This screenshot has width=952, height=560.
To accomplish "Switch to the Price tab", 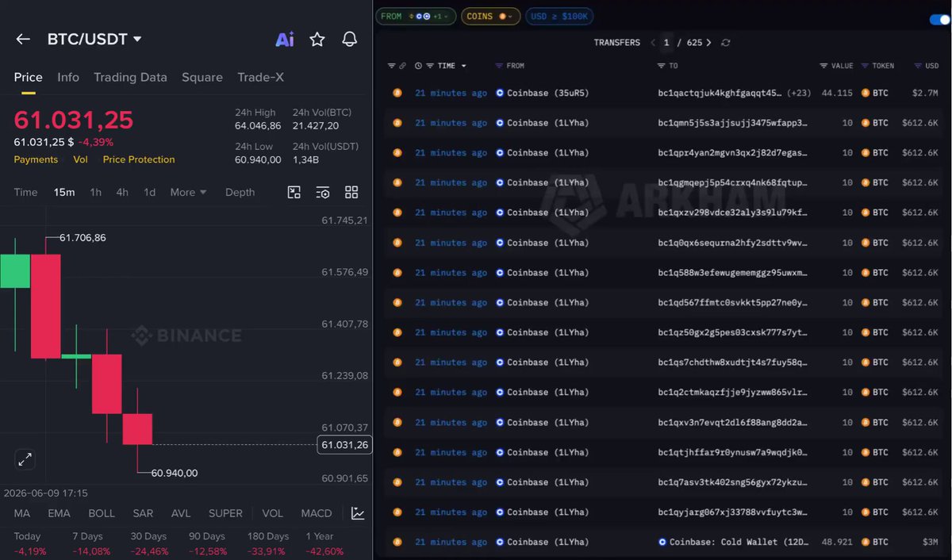I will [x=28, y=78].
